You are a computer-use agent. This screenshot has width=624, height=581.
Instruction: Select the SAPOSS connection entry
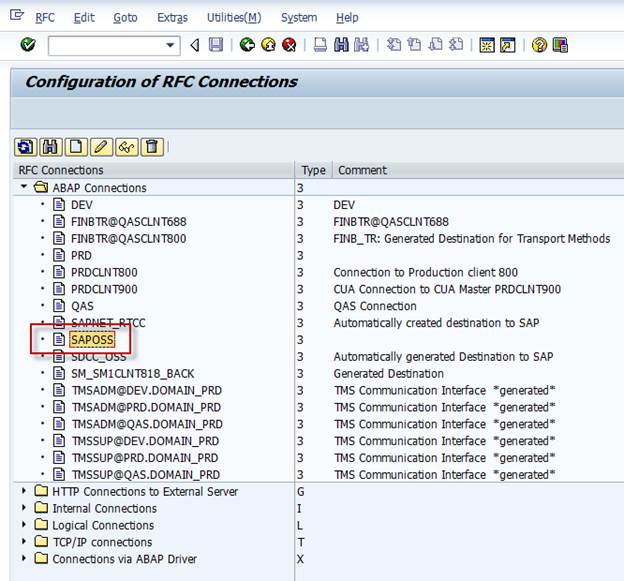click(92, 339)
